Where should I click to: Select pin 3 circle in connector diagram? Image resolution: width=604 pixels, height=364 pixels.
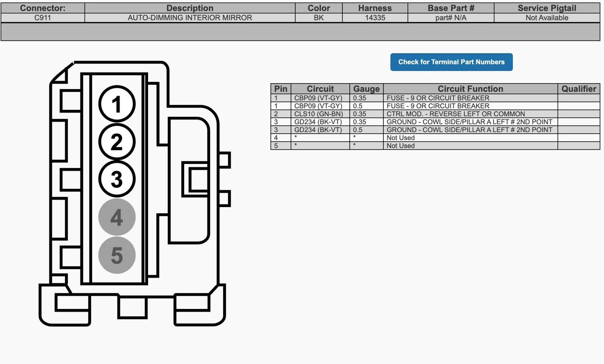[117, 179]
